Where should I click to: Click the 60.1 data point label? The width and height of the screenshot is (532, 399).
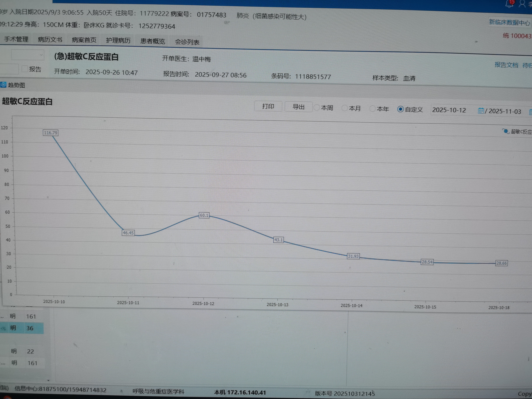click(204, 215)
